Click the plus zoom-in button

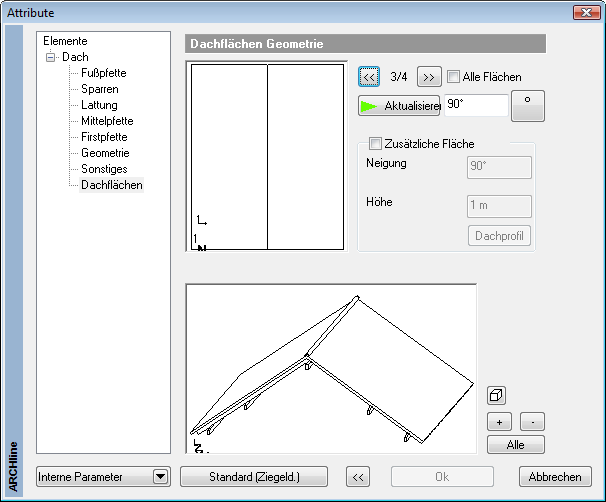tap(499, 421)
